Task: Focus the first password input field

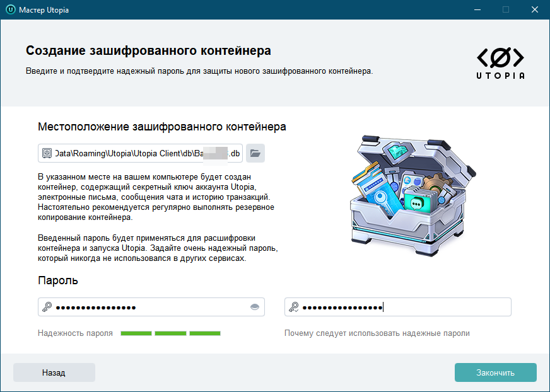Action: [151, 307]
